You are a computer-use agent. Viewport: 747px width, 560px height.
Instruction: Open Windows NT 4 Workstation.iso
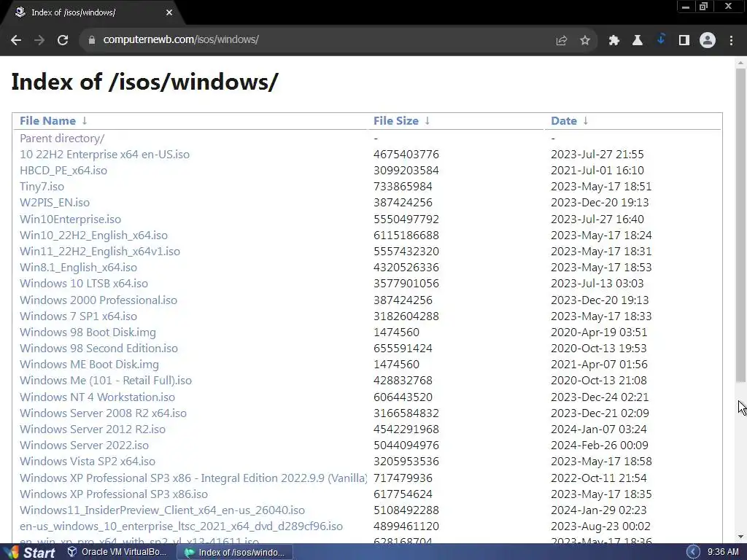click(x=97, y=397)
